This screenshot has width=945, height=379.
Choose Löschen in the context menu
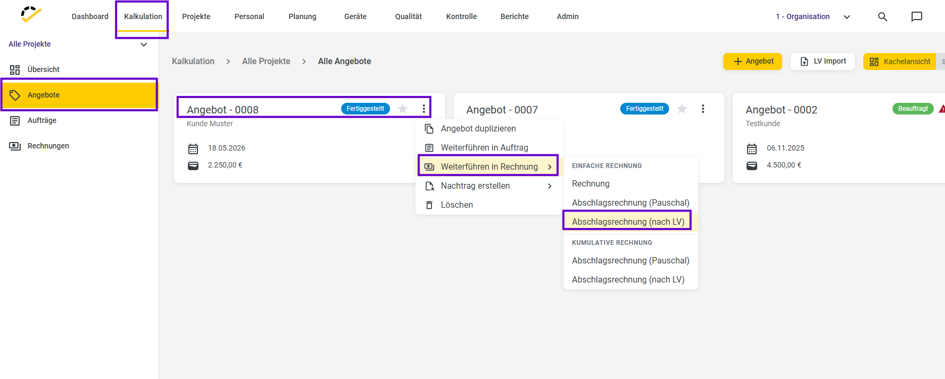[489, 205]
